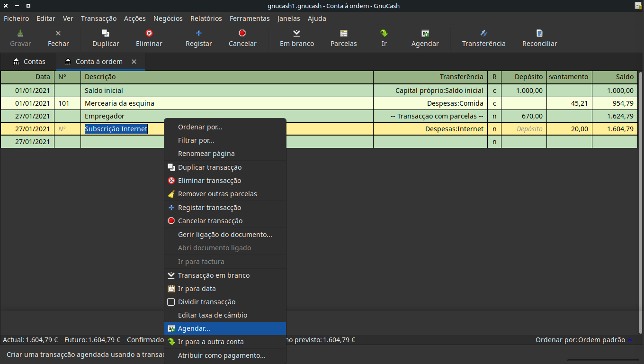
Task: Choose Ordenar por... in context menu
Action: (200, 127)
